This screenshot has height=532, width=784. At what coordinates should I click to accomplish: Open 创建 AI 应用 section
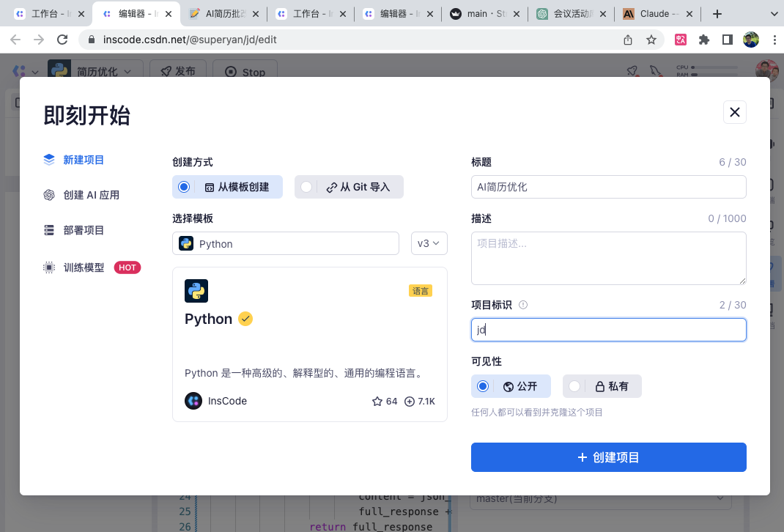pyautogui.click(x=81, y=195)
